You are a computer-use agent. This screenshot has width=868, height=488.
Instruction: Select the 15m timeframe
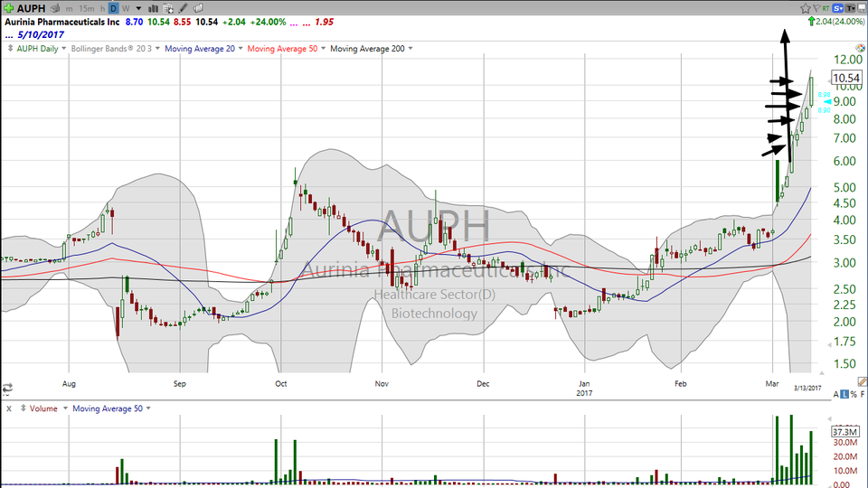coord(87,8)
